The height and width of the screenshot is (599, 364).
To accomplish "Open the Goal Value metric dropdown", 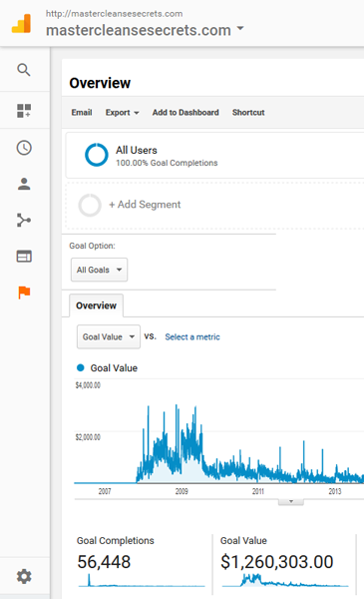I will pyautogui.click(x=109, y=336).
